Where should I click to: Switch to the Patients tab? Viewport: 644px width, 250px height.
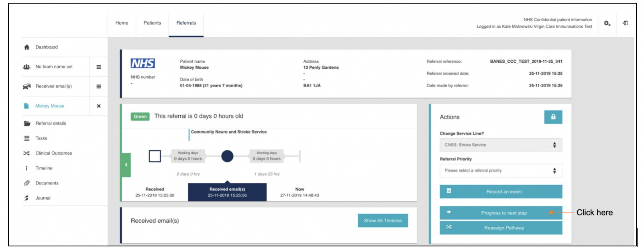152,23
